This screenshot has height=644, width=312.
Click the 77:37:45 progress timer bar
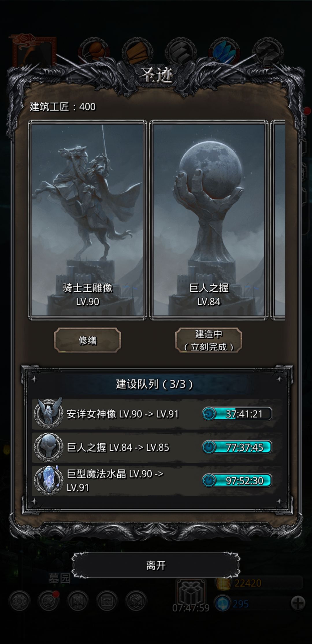[237, 447]
